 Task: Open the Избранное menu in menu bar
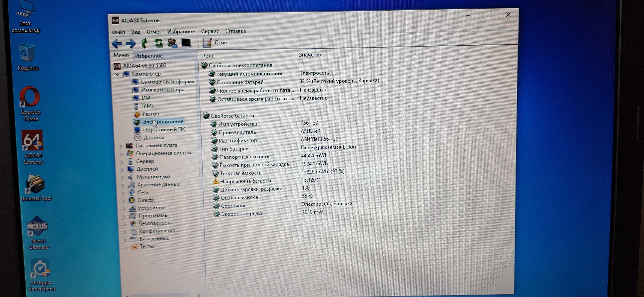[181, 31]
